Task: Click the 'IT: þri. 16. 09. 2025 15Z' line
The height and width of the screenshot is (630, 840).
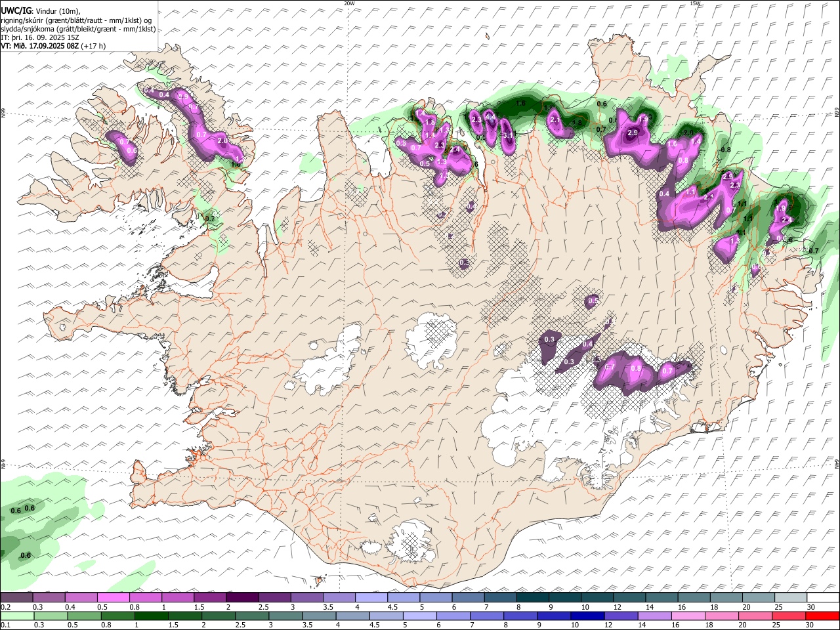Action: coord(41,37)
